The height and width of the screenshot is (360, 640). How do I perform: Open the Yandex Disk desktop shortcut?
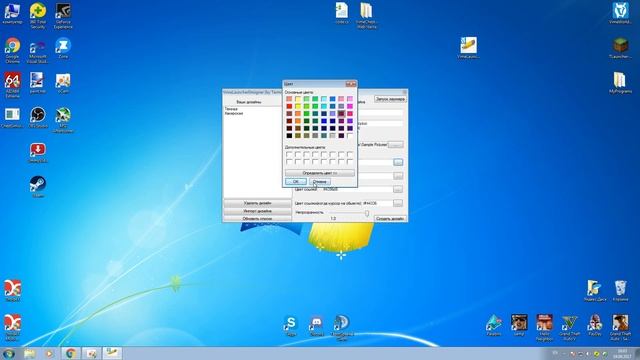(594, 291)
